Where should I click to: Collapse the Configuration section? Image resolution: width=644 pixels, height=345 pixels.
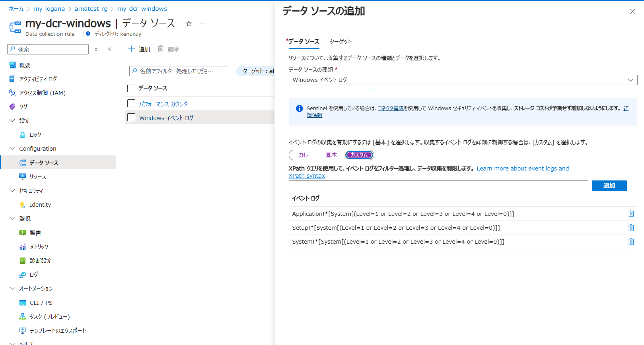coord(12,149)
